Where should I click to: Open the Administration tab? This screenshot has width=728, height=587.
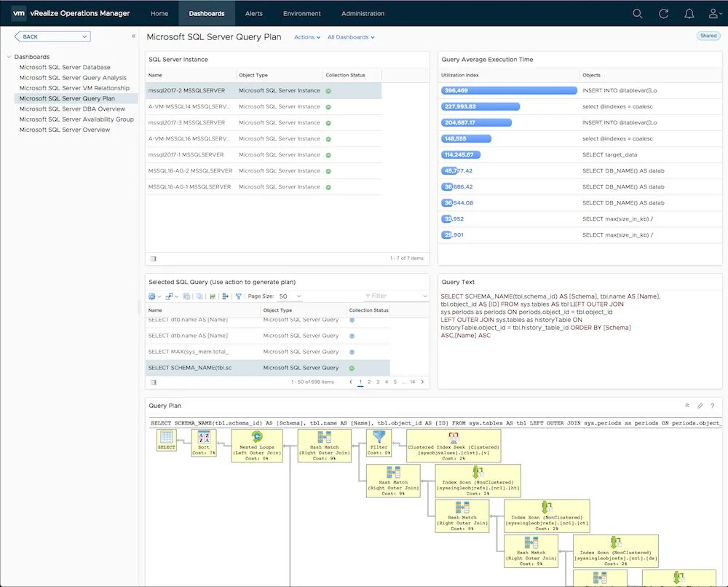point(363,13)
